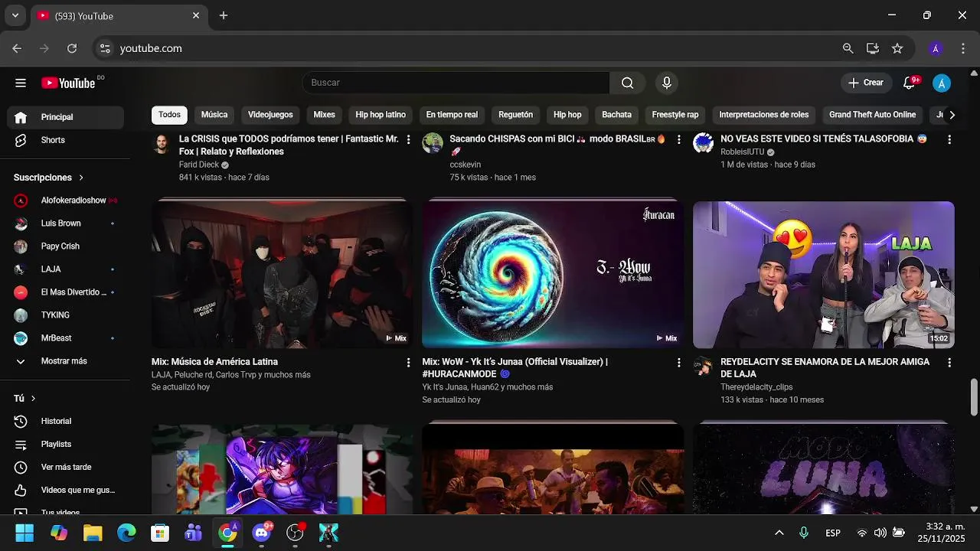The width and height of the screenshot is (980, 551).
Task: Open options for TALASOFOBIA video
Action: click(949, 139)
